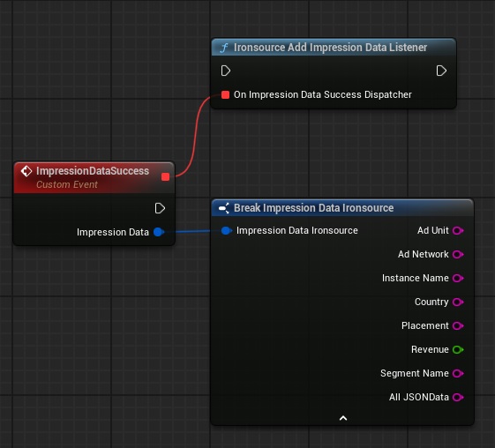Image resolution: width=495 pixels, height=448 pixels.
Task: Click the red delegate pin on ImpressionDataSuccess event
Action: point(165,177)
